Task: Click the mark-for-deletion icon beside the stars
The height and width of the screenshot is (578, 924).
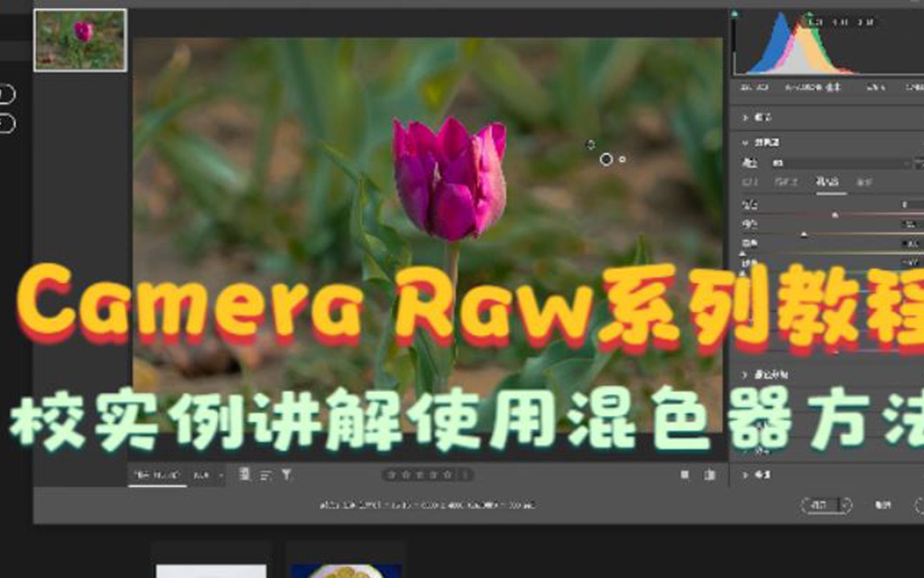Action: 465,475
